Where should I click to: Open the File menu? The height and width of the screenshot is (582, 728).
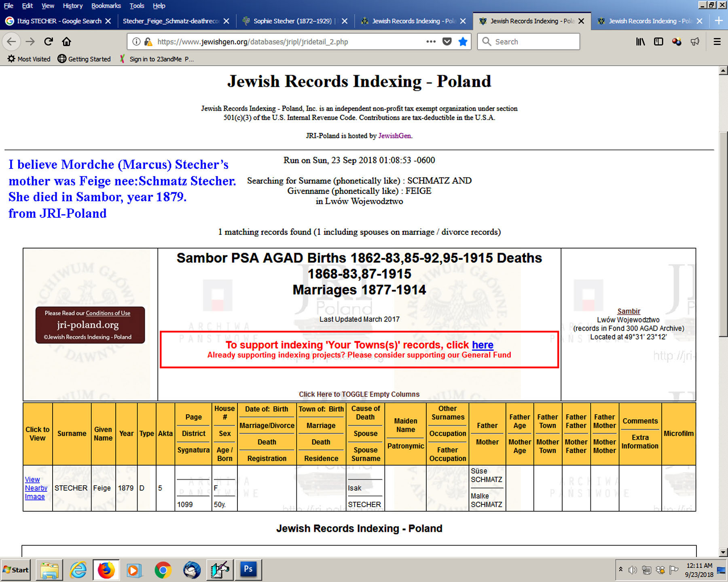coord(8,6)
